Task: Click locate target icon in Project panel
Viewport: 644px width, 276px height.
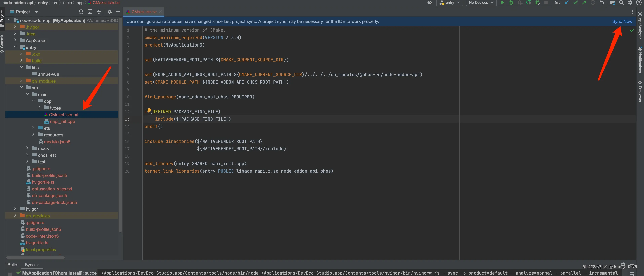Action: (x=81, y=12)
